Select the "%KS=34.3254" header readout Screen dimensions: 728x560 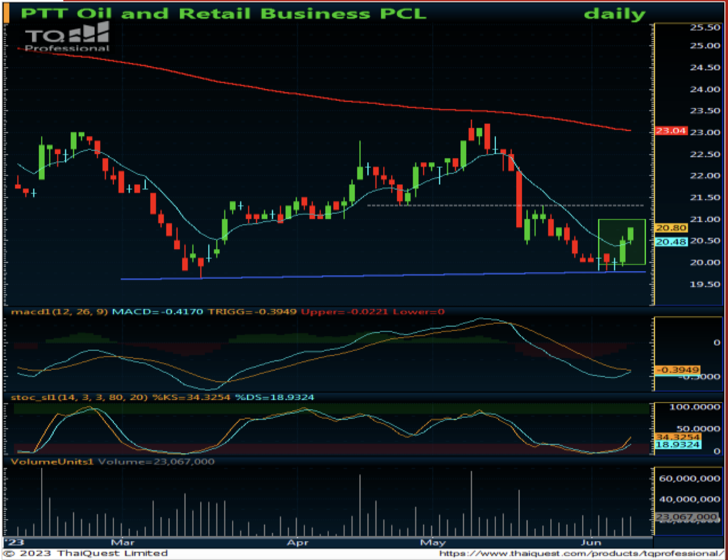[x=191, y=397]
